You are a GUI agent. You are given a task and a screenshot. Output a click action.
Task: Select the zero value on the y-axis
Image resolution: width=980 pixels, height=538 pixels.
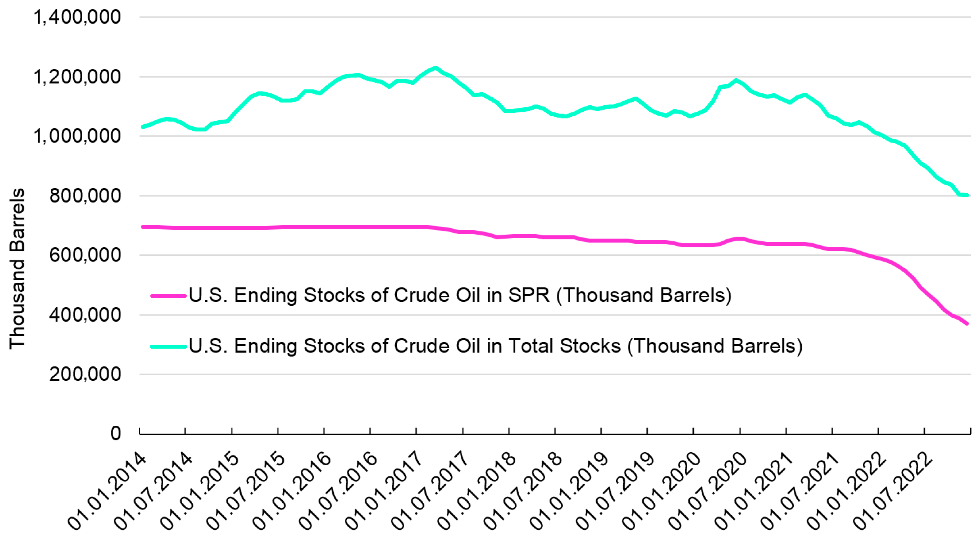pos(116,434)
